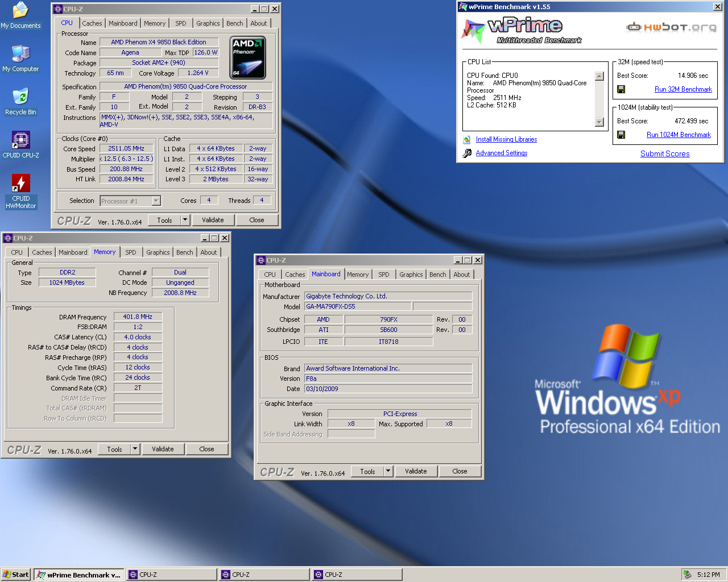
Task: Click the Core Voltage 1.264 V field
Action: pos(198,73)
